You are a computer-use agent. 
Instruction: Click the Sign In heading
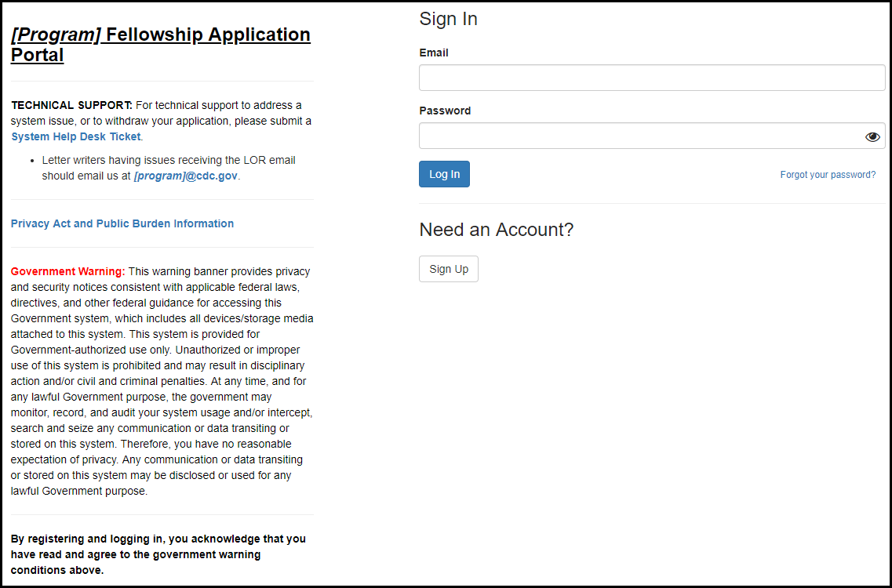pos(448,19)
